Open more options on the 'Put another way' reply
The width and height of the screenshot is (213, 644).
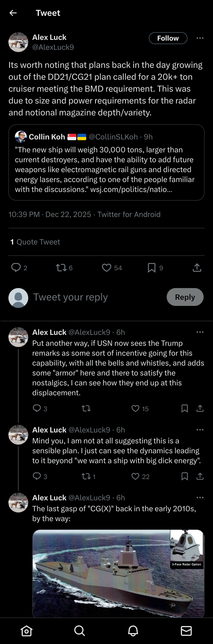(200, 332)
